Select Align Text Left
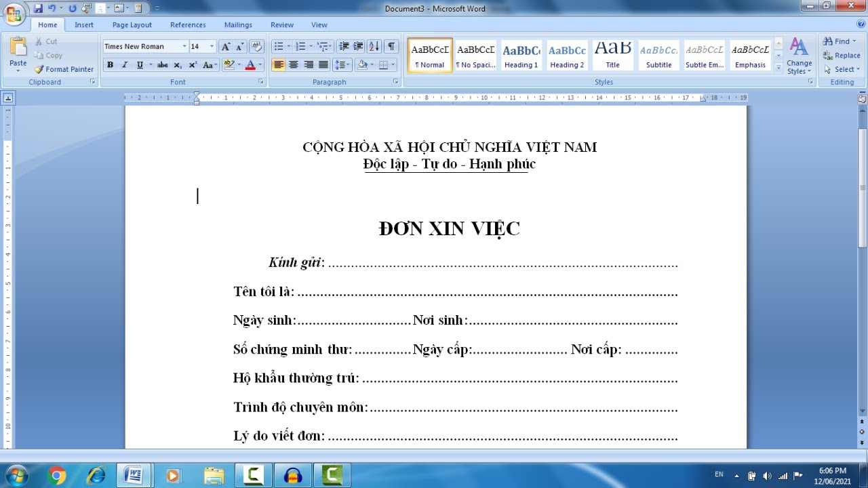The height and width of the screenshot is (488, 868). (279, 65)
